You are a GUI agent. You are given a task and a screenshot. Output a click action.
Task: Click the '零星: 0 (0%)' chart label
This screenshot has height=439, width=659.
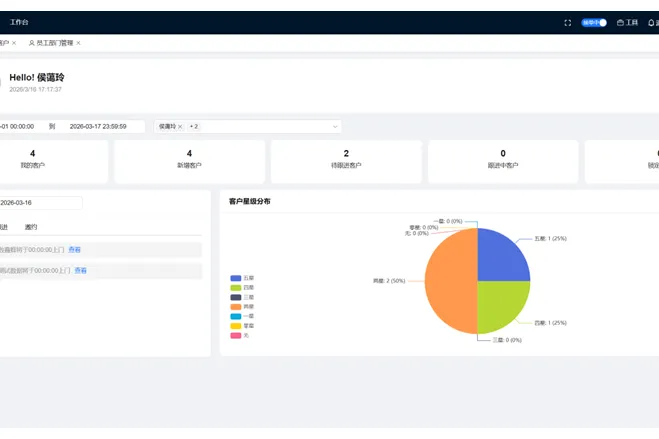pos(424,227)
